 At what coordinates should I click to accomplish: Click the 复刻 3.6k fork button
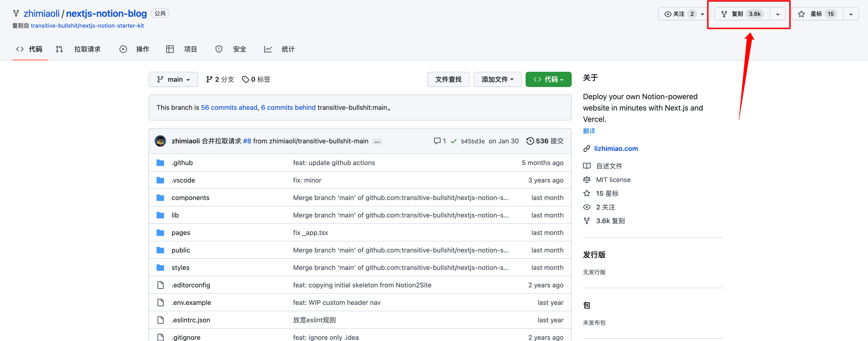[x=742, y=14]
